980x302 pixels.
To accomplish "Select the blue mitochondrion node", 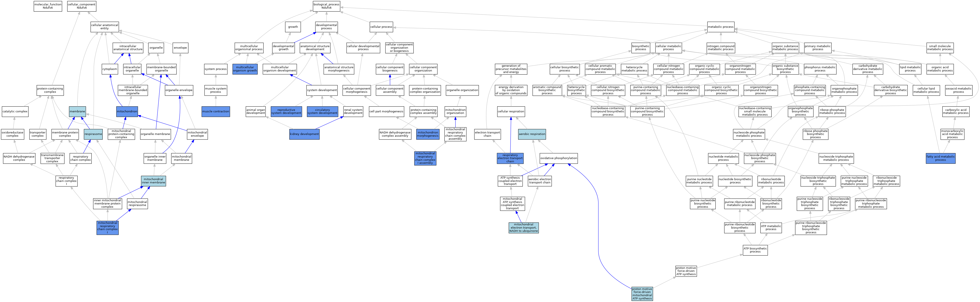I will pyautogui.click(x=127, y=112).
